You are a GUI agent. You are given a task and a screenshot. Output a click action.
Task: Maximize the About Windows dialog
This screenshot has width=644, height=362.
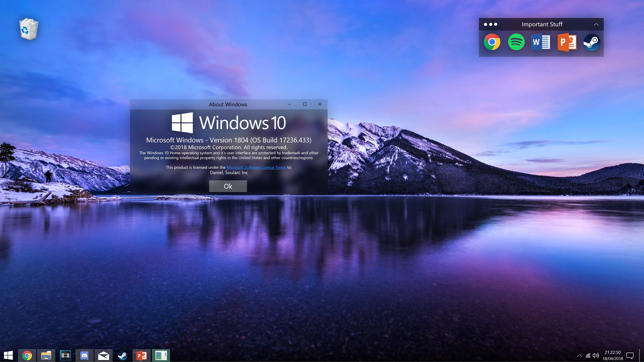(x=304, y=104)
